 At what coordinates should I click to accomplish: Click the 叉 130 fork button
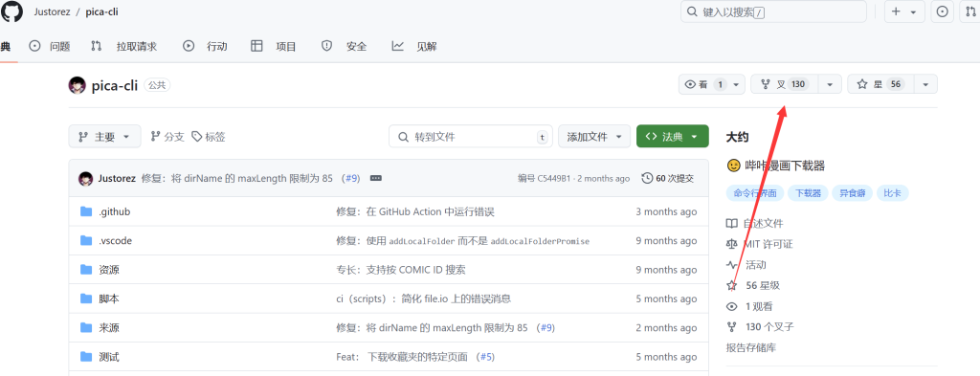785,84
